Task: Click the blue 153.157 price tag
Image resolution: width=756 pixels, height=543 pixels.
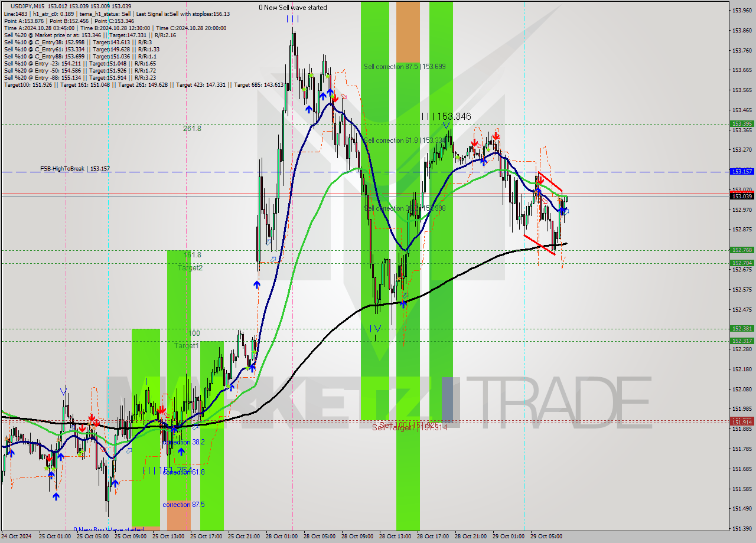Action: (x=742, y=171)
